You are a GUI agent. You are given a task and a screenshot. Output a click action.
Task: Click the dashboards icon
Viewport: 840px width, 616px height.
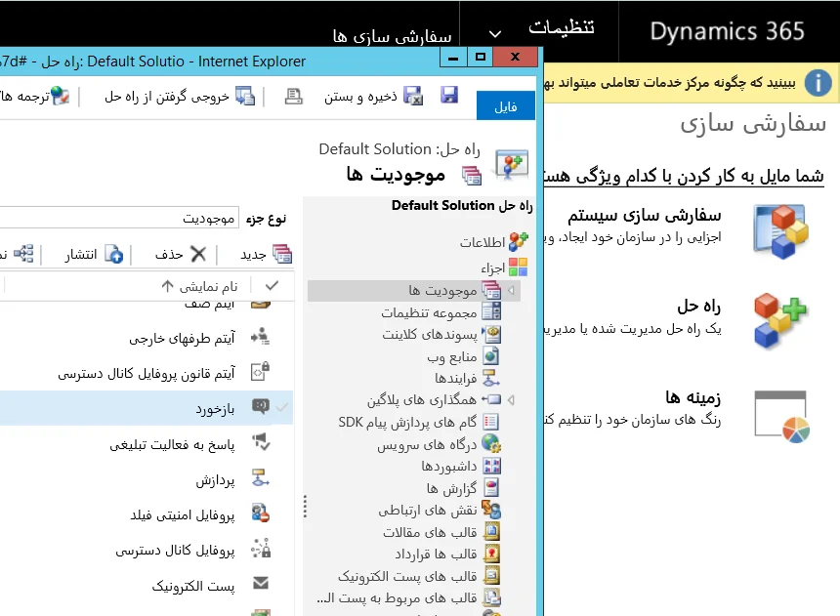(491, 466)
